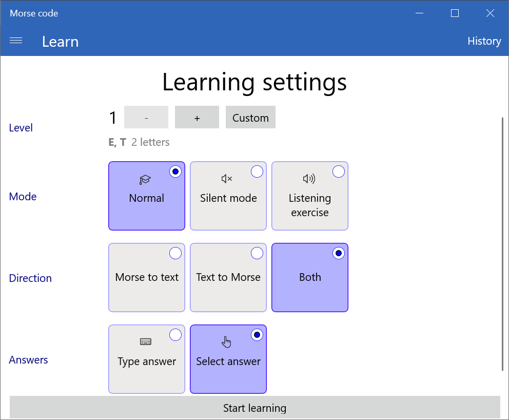Image resolution: width=509 pixels, height=420 pixels.
Task: Maximize the Morse code window
Action: [455, 13]
